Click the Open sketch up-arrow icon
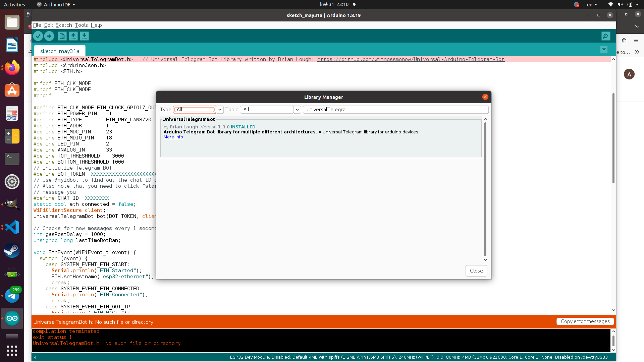 [x=73, y=36]
